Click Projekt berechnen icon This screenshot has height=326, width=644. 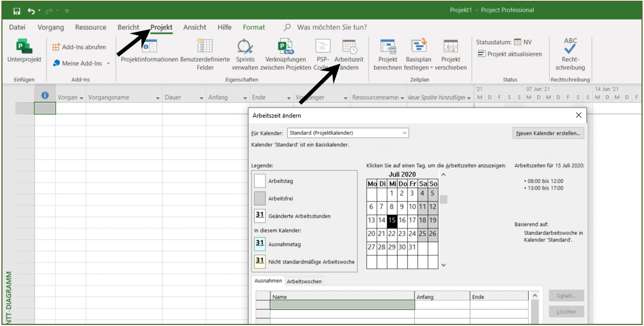[x=388, y=46]
